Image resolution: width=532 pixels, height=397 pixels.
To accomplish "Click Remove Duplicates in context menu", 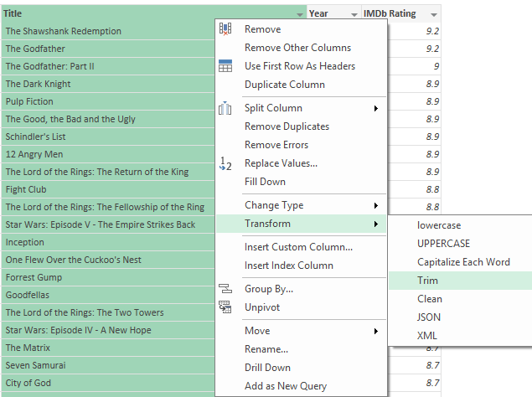I will 287,126.
